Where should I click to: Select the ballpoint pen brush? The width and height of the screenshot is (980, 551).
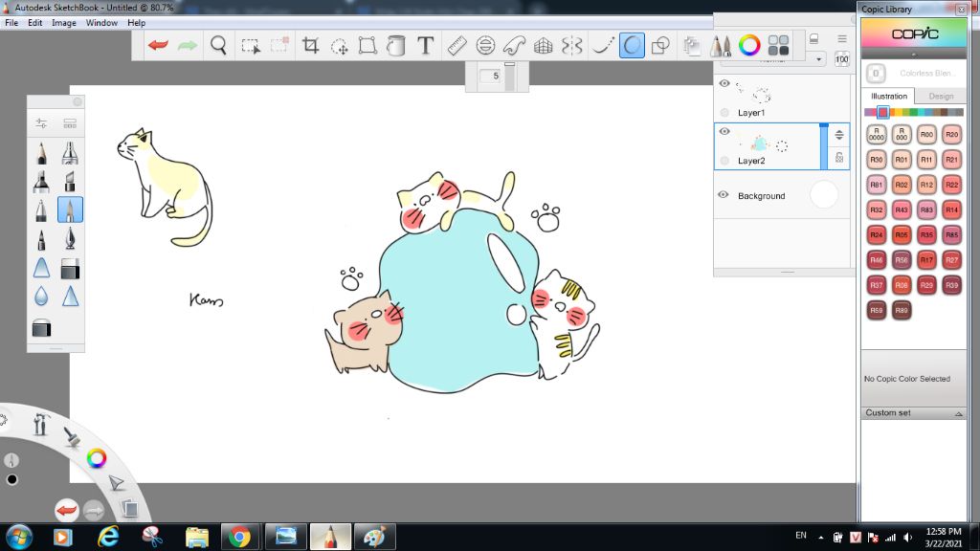41,209
